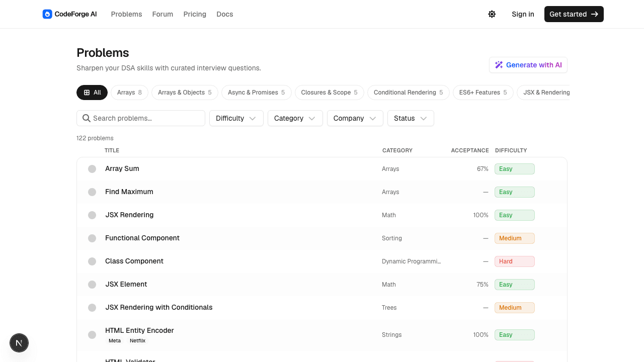Toggle status circle for JSX Element
This screenshot has width=644, height=362.
92,285
